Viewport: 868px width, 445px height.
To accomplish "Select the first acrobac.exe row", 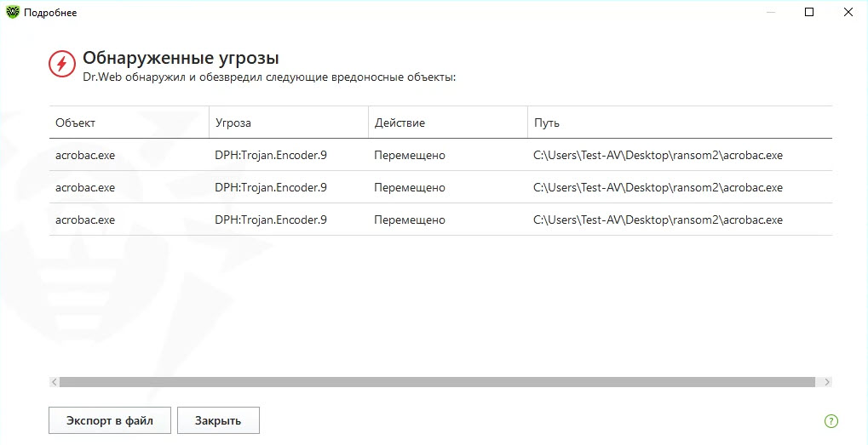I will pyautogui.click(x=85, y=155).
